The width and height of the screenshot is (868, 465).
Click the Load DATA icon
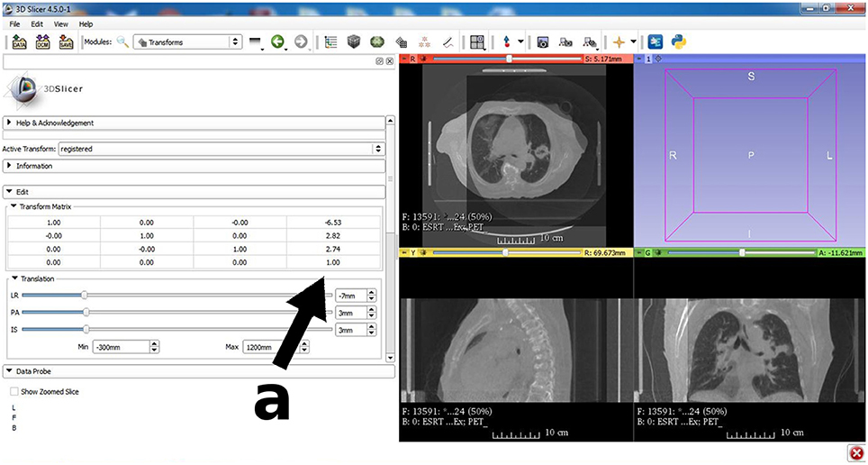click(20, 42)
